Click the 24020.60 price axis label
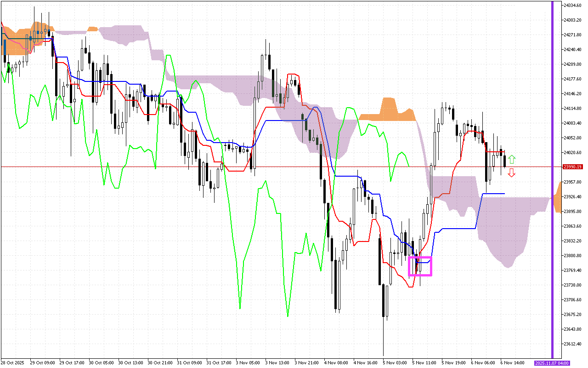Screen dimensions: 588x368 click(572, 153)
